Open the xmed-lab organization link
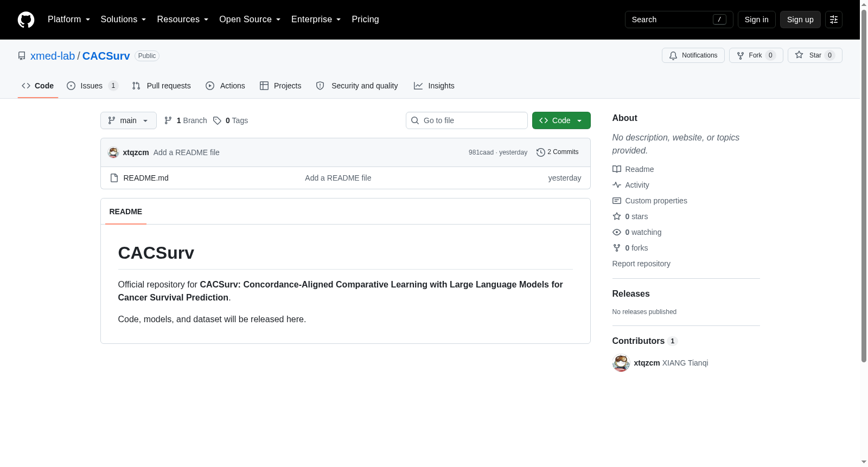This screenshot has width=868, height=467. coord(53,56)
